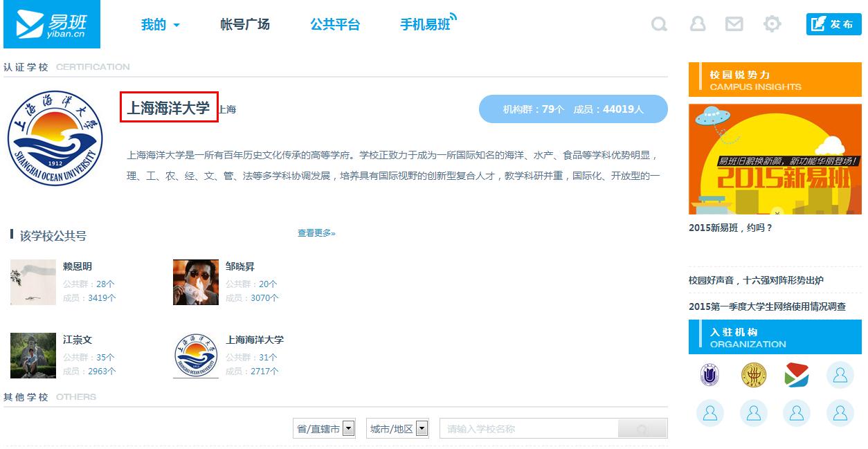Image resolution: width=868 pixels, height=449 pixels.
Task: Open the 城市/地区 city dropdown
Action: tap(398, 429)
